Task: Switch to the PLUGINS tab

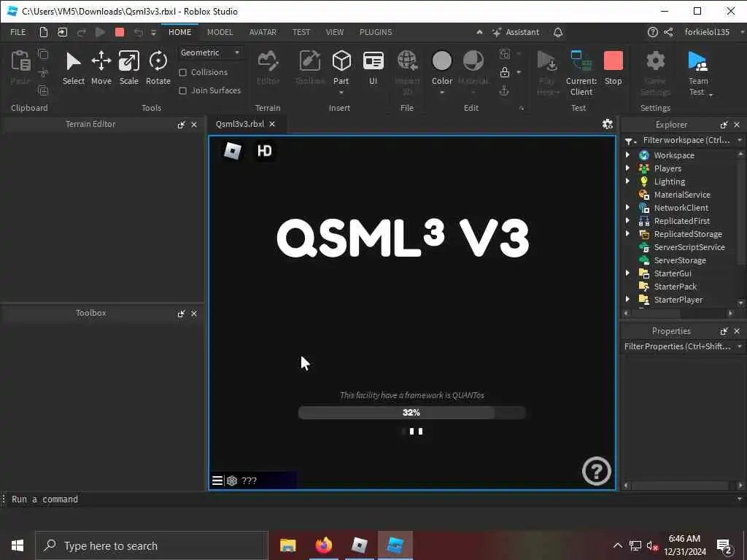Action: (x=376, y=32)
